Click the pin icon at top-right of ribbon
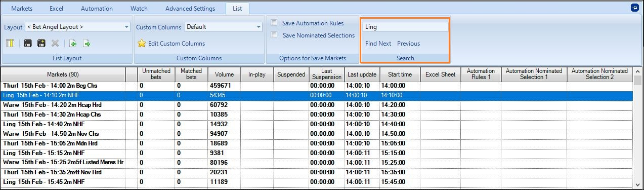Image resolution: width=644 pixels, height=190 pixels. click(x=634, y=8)
